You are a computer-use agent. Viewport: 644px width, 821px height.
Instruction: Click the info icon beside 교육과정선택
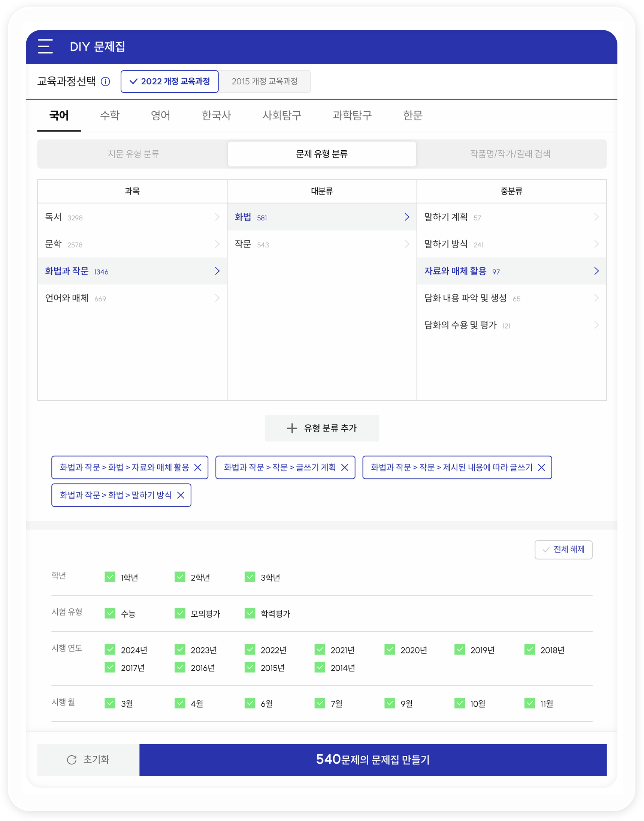point(106,81)
